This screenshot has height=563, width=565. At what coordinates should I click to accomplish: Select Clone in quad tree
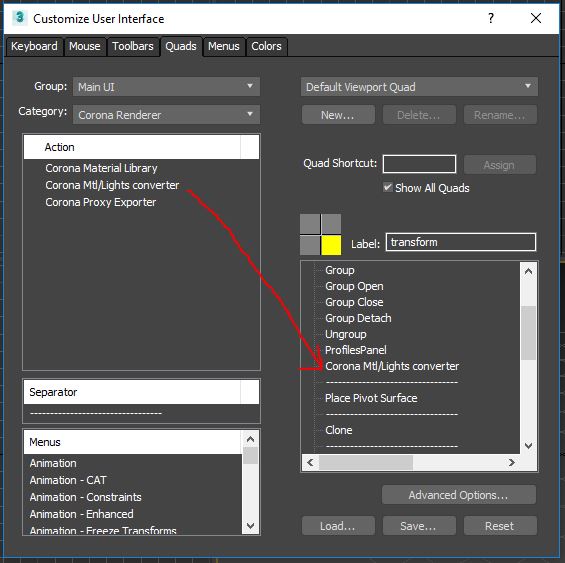click(x=339, y=430)
